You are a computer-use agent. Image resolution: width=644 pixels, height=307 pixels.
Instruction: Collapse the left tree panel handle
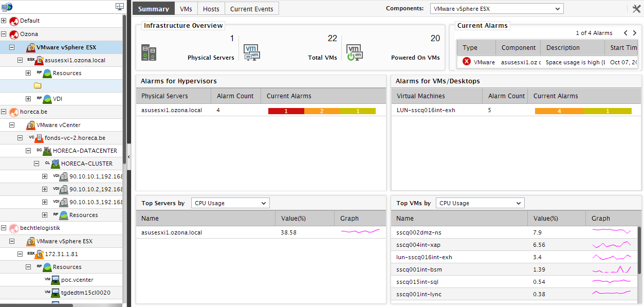point(128,156)
